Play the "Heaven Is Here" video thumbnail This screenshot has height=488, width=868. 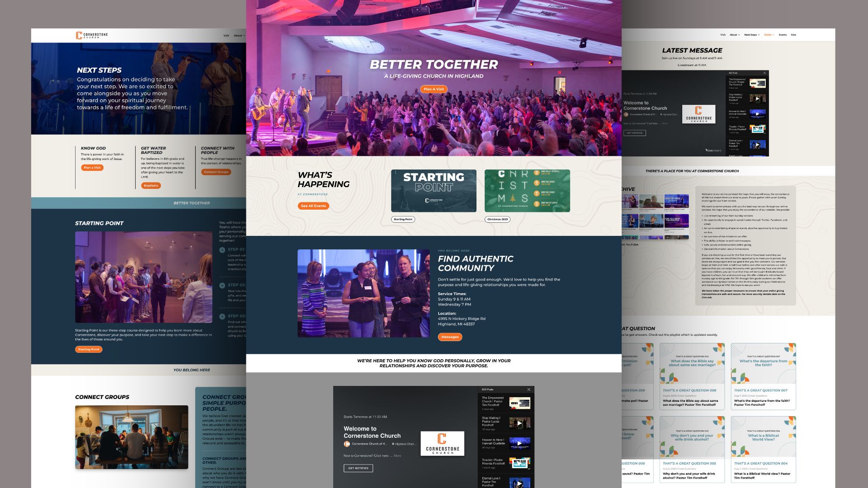[x=520, y=443]
